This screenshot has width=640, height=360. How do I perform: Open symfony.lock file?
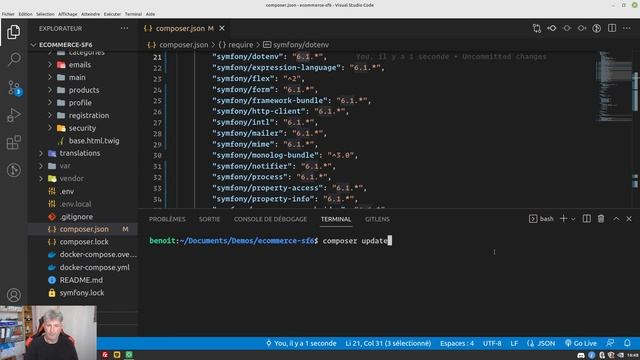tap(83, 293)
